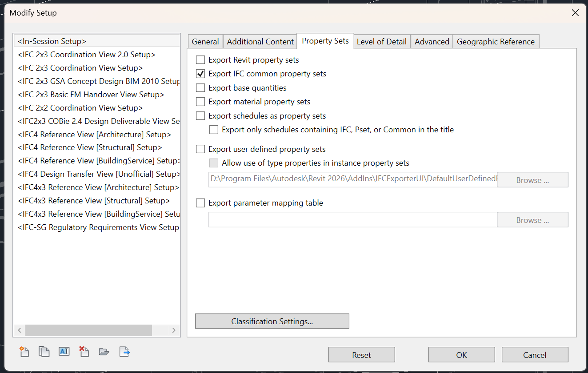Tick Export only schedules containing IFC, Pset, or Common

click(x=214, y=130)
